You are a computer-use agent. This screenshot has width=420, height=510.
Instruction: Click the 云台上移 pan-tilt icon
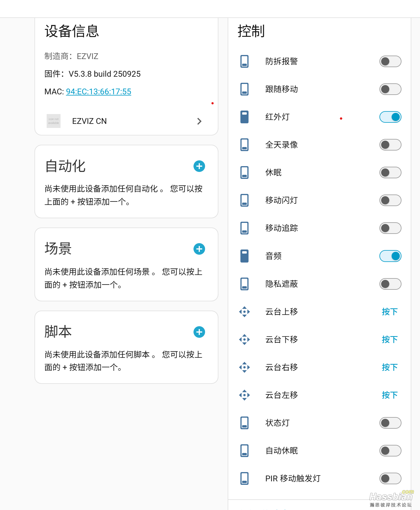244,312
